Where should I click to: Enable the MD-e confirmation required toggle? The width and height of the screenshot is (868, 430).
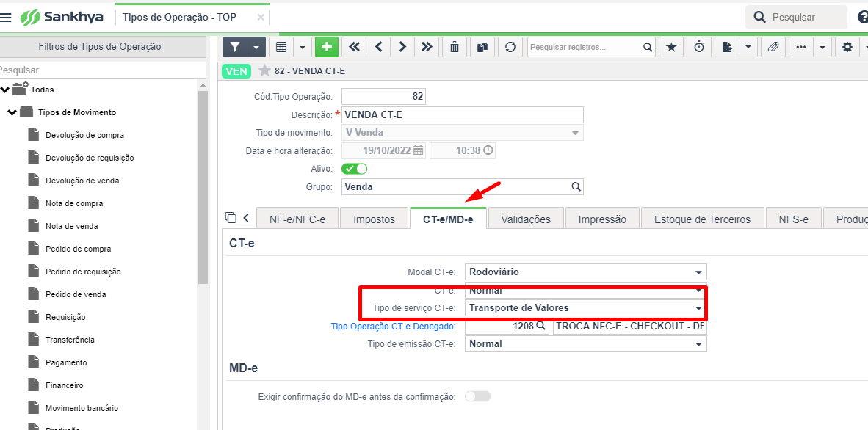(x=477, y=396)
